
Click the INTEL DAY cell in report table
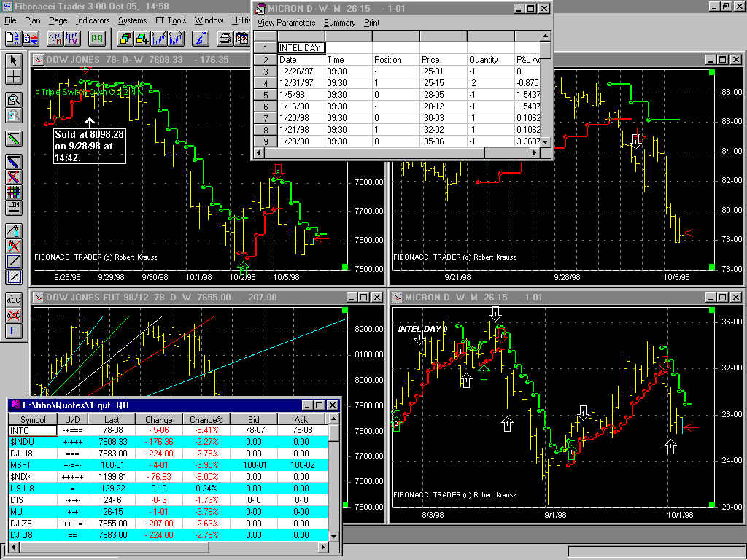tap(301, 47)
